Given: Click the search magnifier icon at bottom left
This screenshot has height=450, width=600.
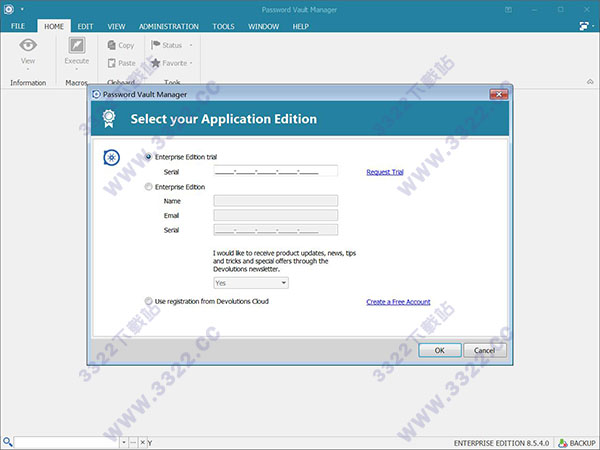Looking at the screenshot, I should tap(8, 441).
